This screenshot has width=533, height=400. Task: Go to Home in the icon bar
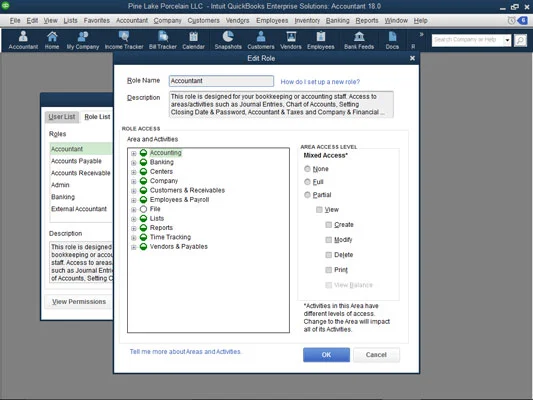[x=52, y=40]
